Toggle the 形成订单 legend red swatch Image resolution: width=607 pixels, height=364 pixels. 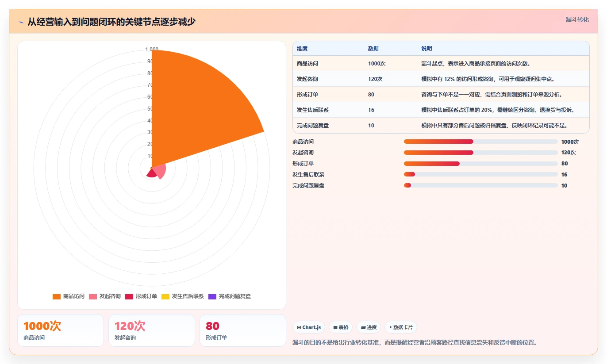click(x=129, y=296)
